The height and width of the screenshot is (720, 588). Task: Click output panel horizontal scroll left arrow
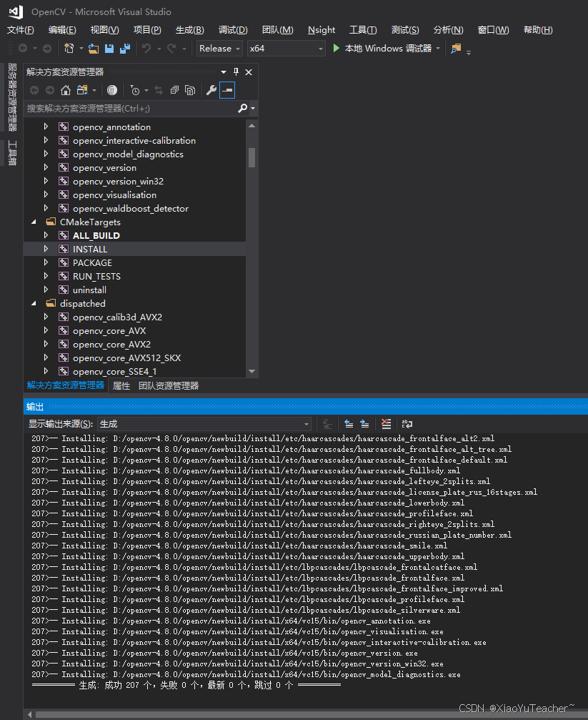click(30, 714)
